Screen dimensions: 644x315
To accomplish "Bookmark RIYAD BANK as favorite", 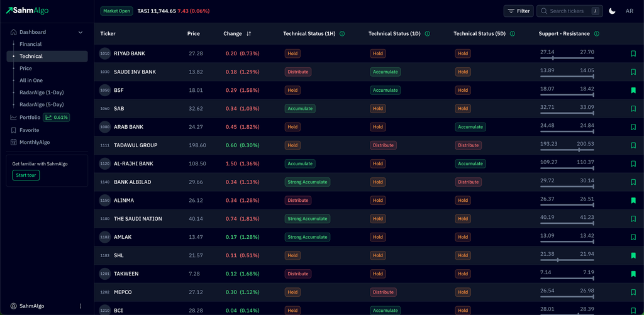I will [x=633, y=54].
